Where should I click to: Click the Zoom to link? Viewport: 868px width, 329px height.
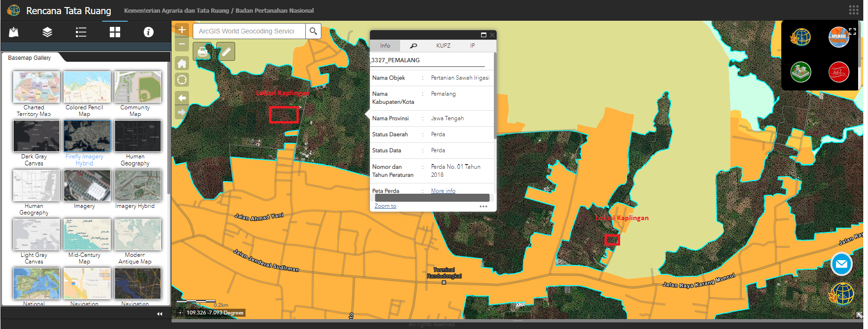click(x=385, y=206)
